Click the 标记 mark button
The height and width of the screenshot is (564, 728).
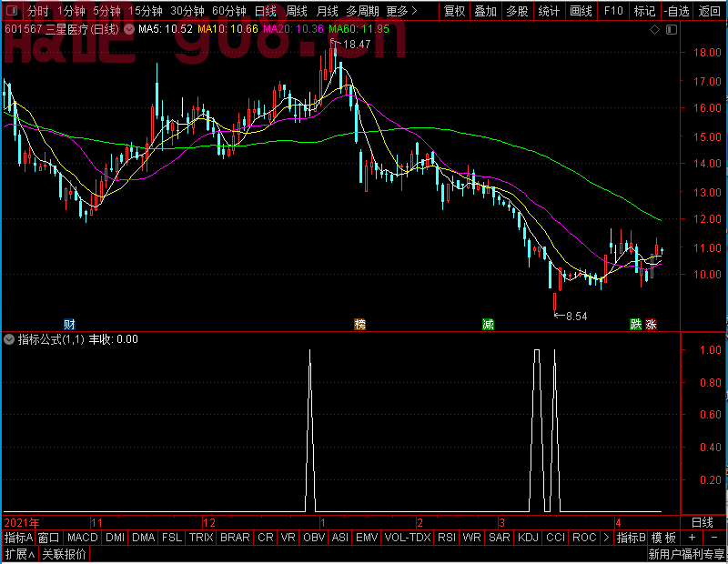click(x=644, y=11)
